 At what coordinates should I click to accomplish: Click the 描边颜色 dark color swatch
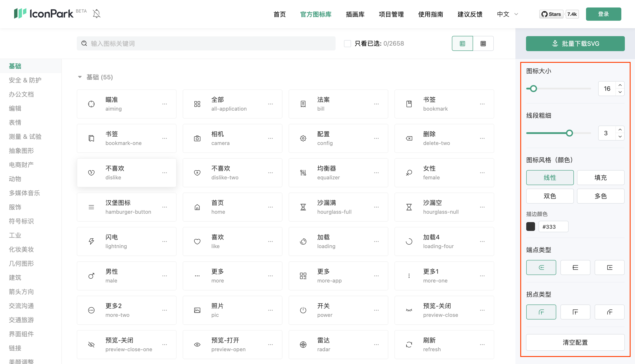[x=531, y=227]
